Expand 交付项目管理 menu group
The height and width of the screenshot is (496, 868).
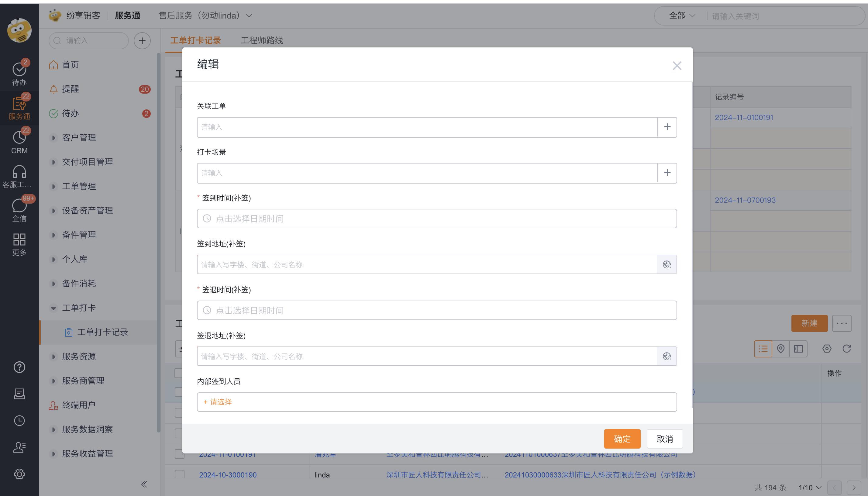tap(53, 162)
